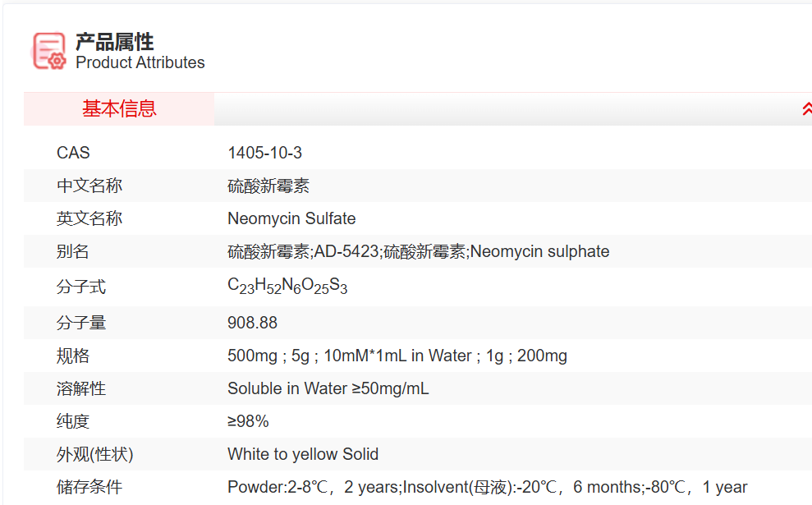812x505 pixels.
Task: Click the purity value ≥98%
Action: [x=248, y=422]
